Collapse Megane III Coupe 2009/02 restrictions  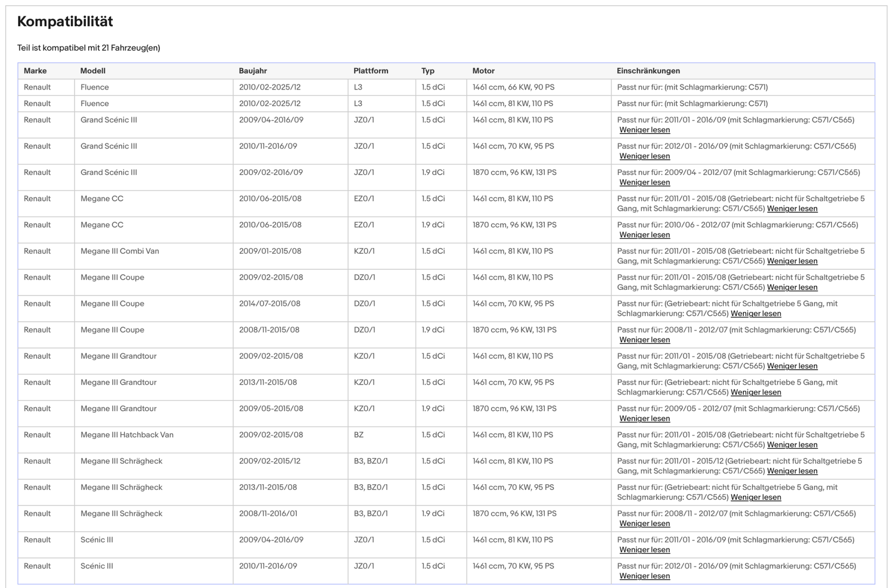click(x=792, y=287)
